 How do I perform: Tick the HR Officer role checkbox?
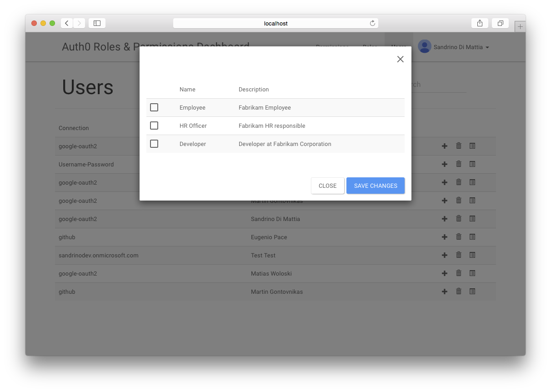pyautogui.click(x=154, y=126)
